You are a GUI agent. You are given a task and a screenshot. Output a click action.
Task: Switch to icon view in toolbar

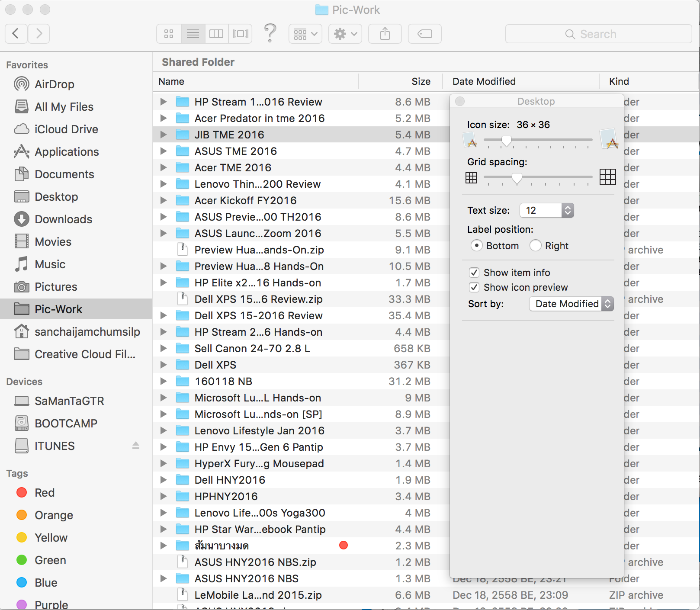pos(169,34)
